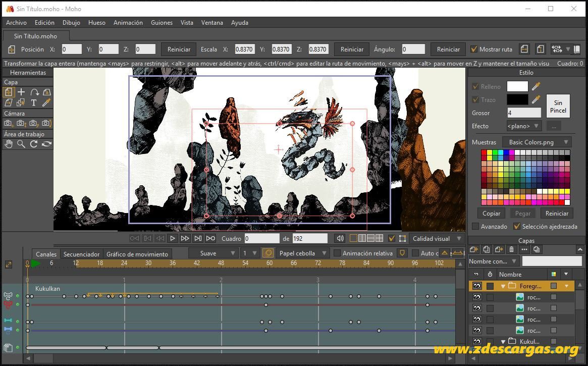Click the Cuadro frame number field

point(262,238)
